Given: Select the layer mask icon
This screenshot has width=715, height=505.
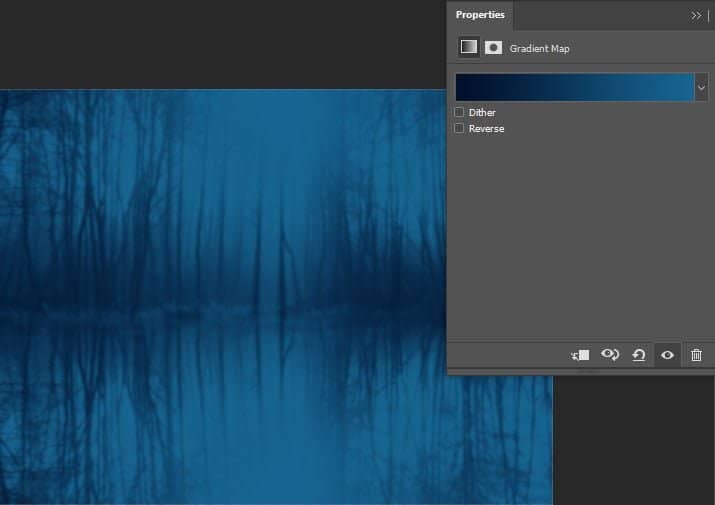Looking at the screenshot, I should click(x=493, y=47).
